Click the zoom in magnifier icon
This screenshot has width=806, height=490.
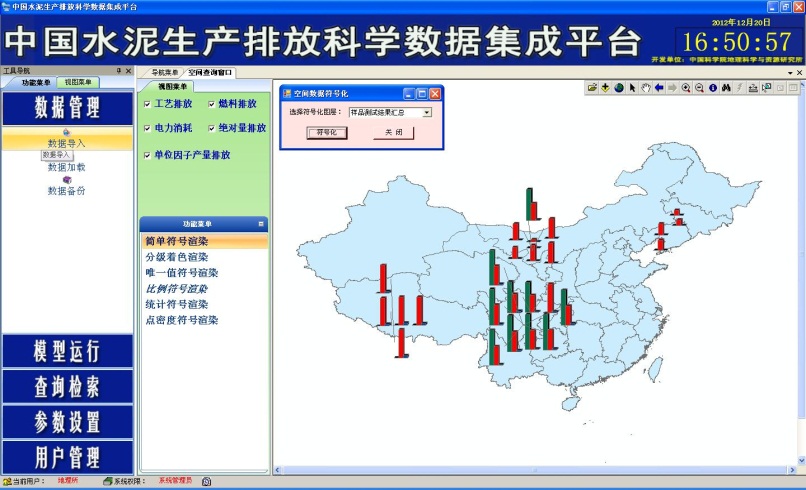686,89
